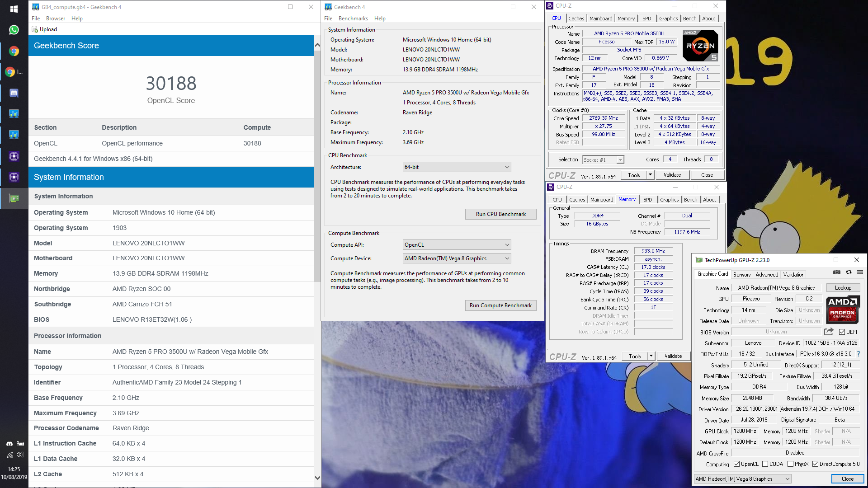Click the BIOS share/export icon in GPU-Z
868x488 pixels.
pos(829,332)
